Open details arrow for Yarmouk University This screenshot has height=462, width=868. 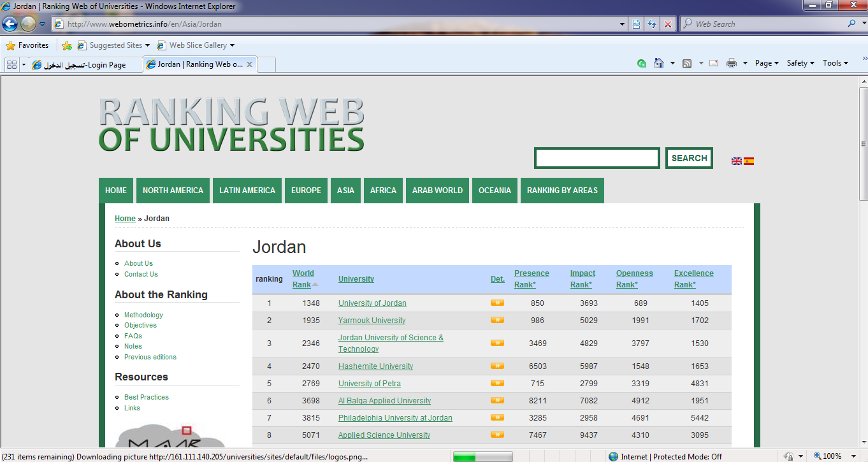click(x=497, y=320)
